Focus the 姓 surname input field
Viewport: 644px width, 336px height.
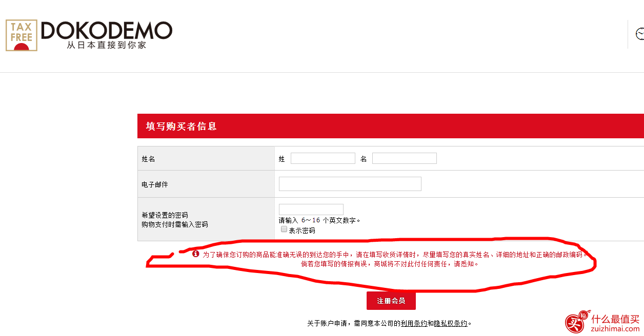323,158
